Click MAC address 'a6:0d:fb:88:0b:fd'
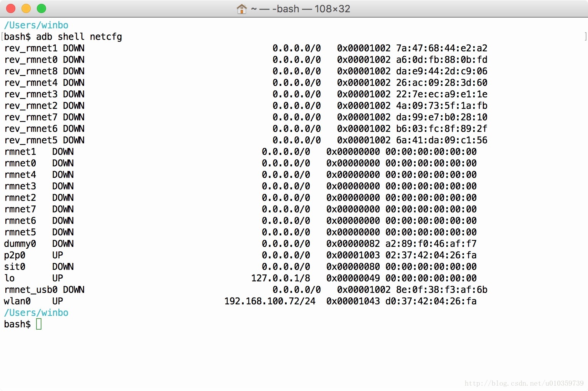588x391 pixels. click(x=442, y=60)
